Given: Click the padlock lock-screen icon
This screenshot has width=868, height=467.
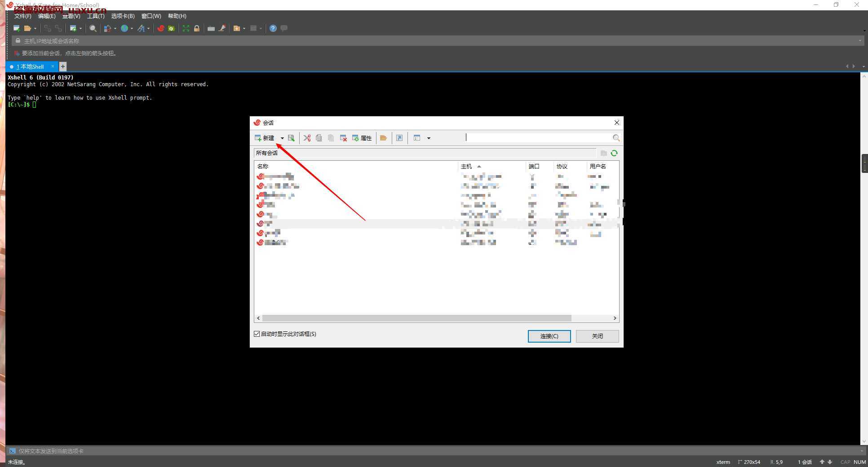Looking at the screenshot, I should (x=197, y=28).
